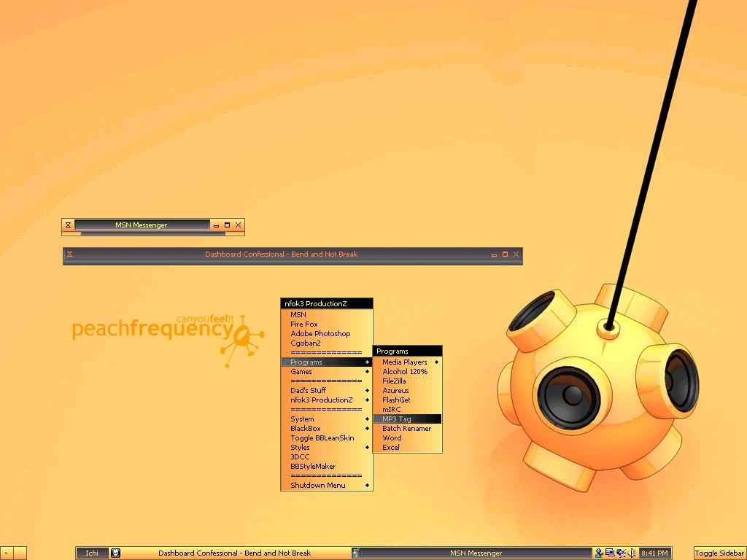This screenshot has height=560, width=747.
Task: Click the Shutdown Menu label
Action: [318, 485]
